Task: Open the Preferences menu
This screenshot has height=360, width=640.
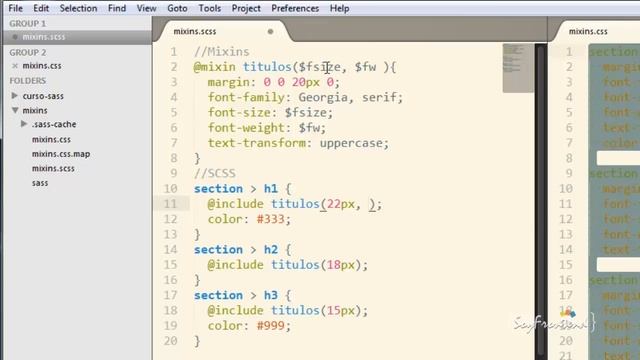Action: point(295,8)
